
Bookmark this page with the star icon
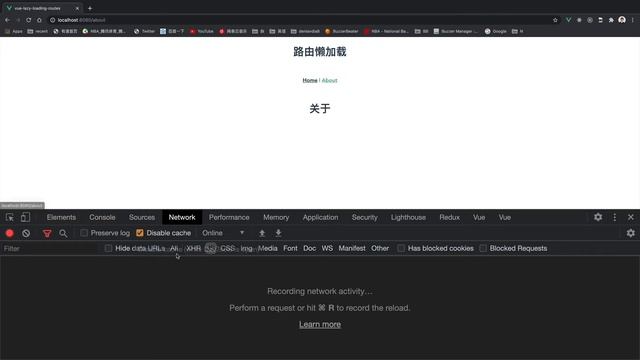click(555, 20)
